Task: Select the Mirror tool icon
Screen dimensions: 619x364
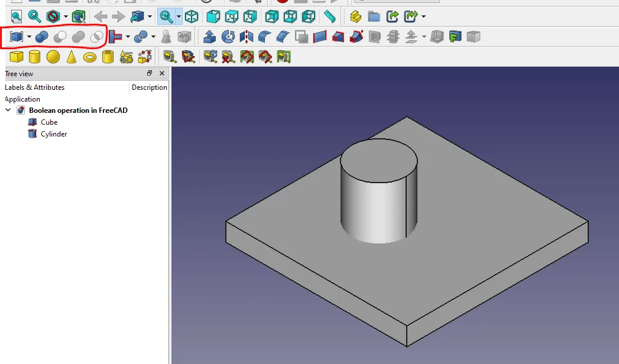Action: (246, 37)
